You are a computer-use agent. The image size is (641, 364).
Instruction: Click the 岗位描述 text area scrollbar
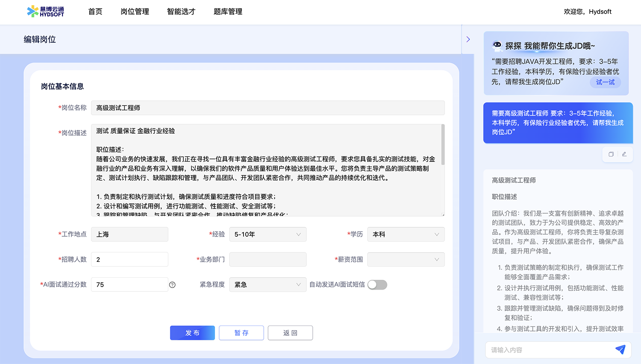coord(443,145)
